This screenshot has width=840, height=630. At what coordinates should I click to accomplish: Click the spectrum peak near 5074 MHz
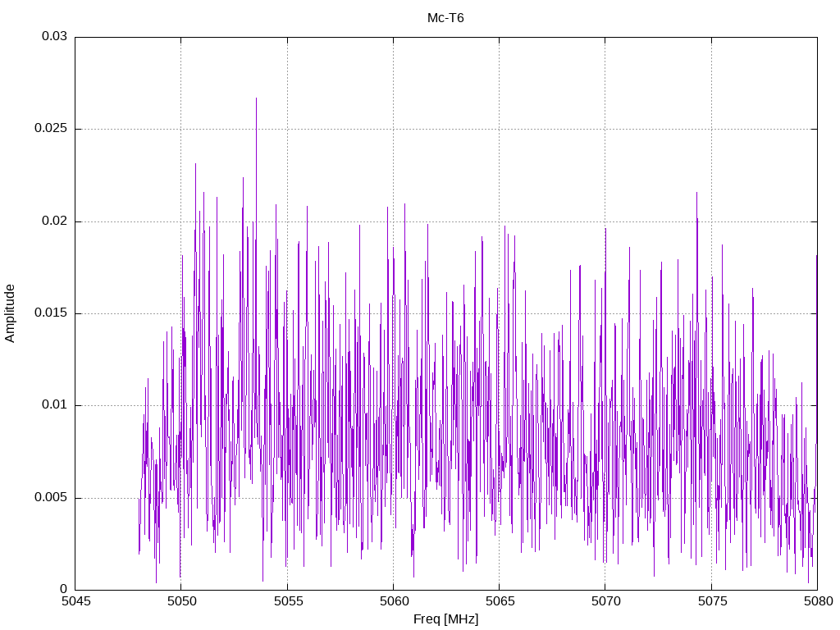696,194
